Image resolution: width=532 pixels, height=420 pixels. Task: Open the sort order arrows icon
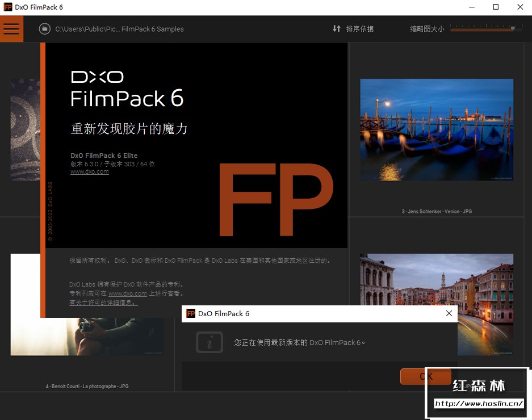pyautogui.click(x=336, y=29)
